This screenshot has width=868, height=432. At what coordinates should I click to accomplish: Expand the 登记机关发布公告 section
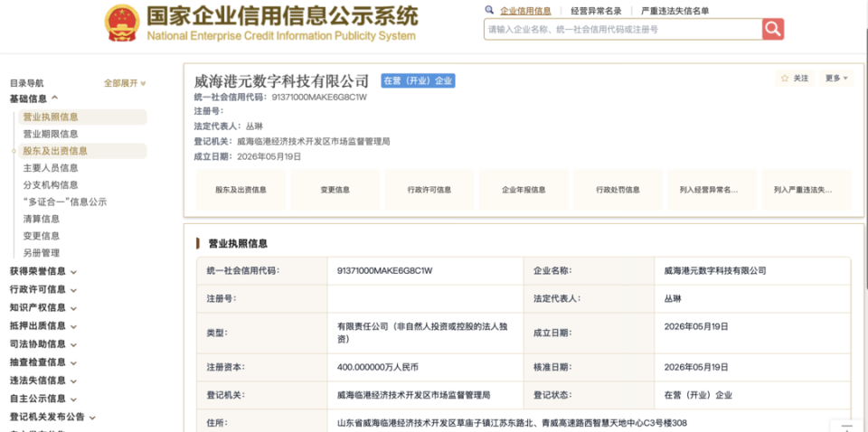52,417
